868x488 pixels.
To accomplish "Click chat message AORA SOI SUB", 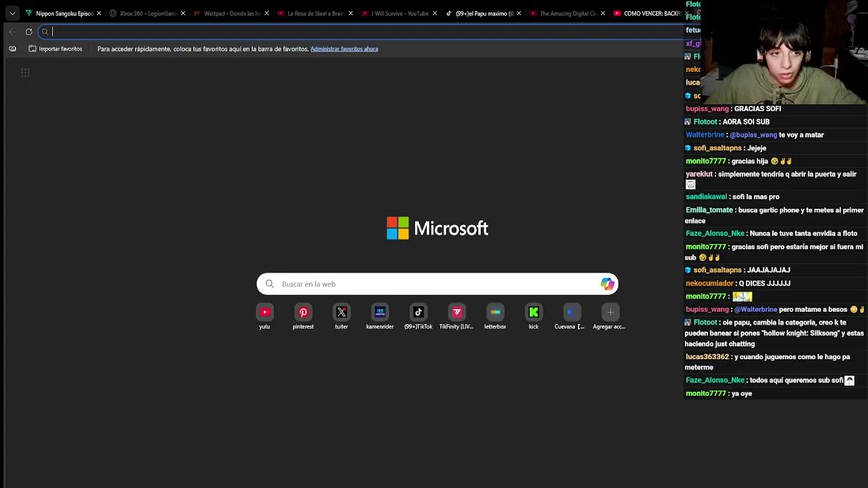I will pyautogui.click(x=746, y=122).
